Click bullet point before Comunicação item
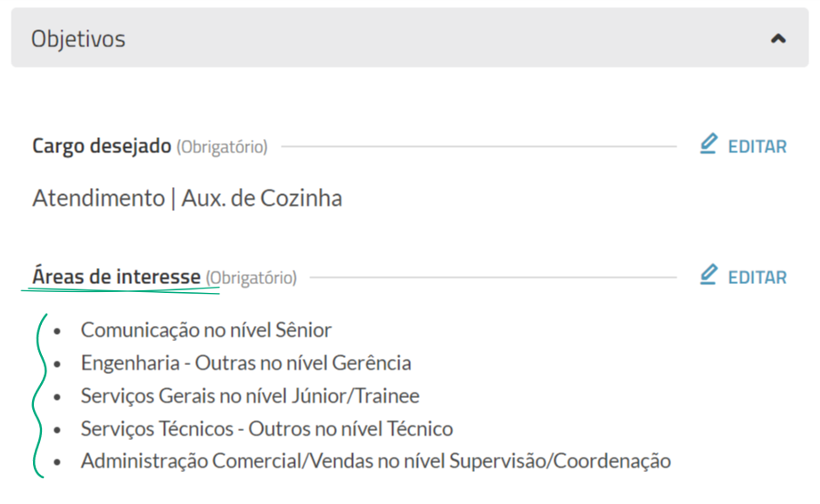This screenshot has width=820, height=504. point(58,331)
